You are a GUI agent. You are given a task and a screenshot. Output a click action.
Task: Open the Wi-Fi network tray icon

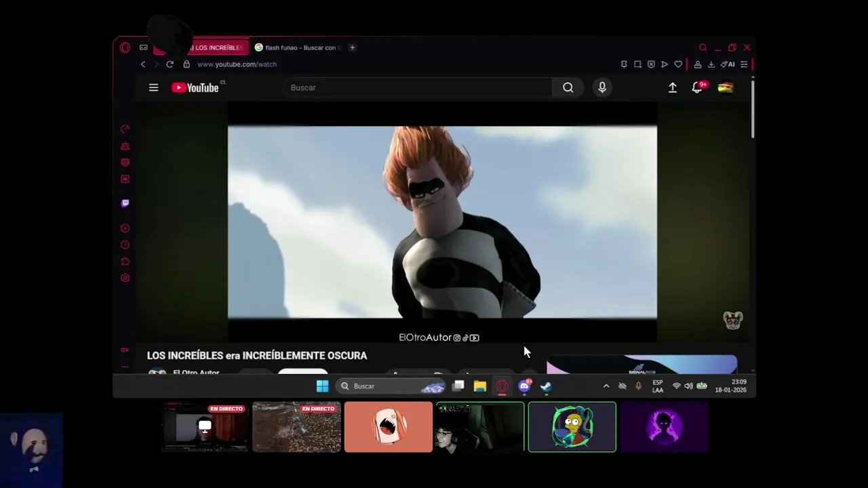(x=676, y=386)
